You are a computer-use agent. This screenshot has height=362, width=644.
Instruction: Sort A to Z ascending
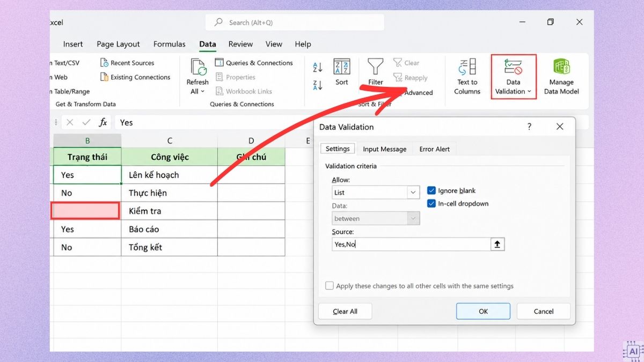(317, 67)
